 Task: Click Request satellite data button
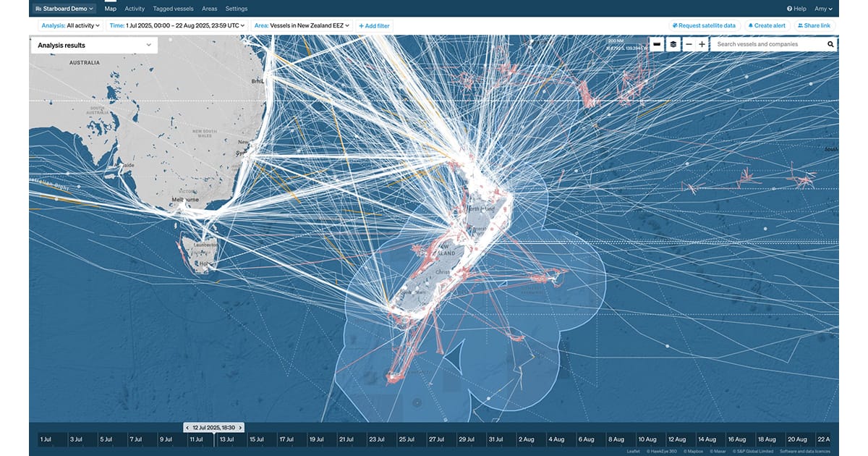704,25
